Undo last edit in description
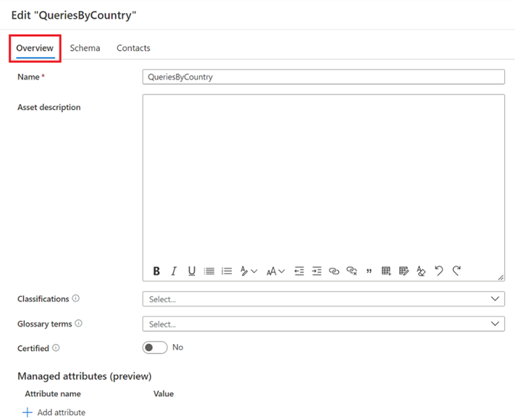This screenshot has width=515, height=420. pos(439,272)
